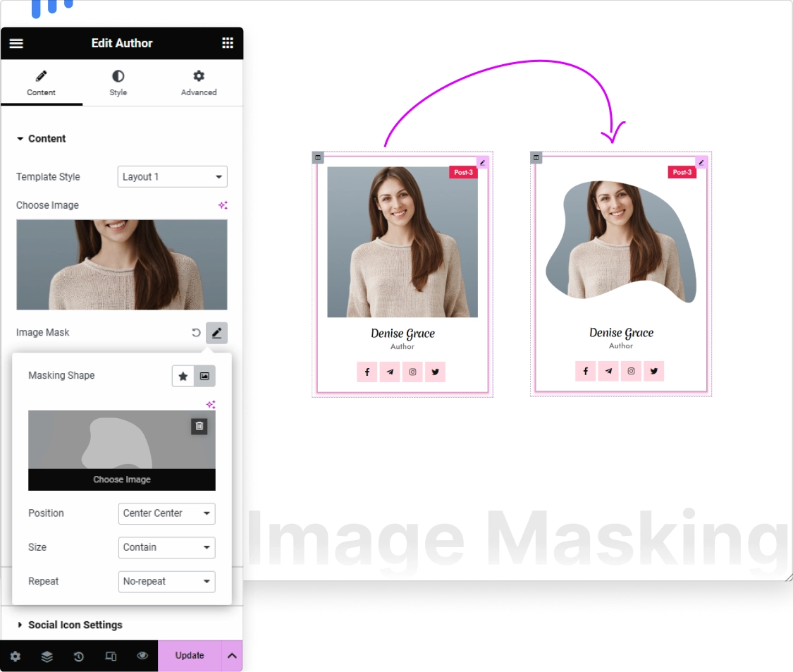The width and height of the screenshot is (793, 672).
Task: Open page settings gear in bottom bar
Action: click(x=16, y=656)
